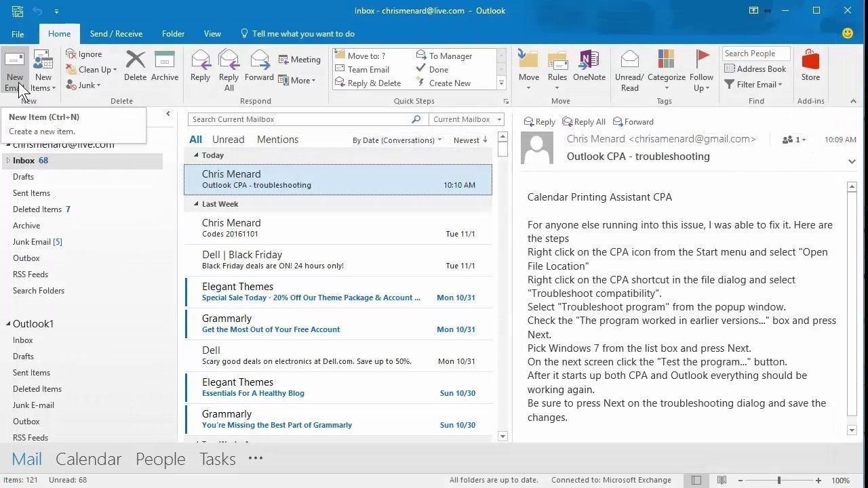
Task: Open the Deleted Items 7 folder
Action: [x=41, y=209]
